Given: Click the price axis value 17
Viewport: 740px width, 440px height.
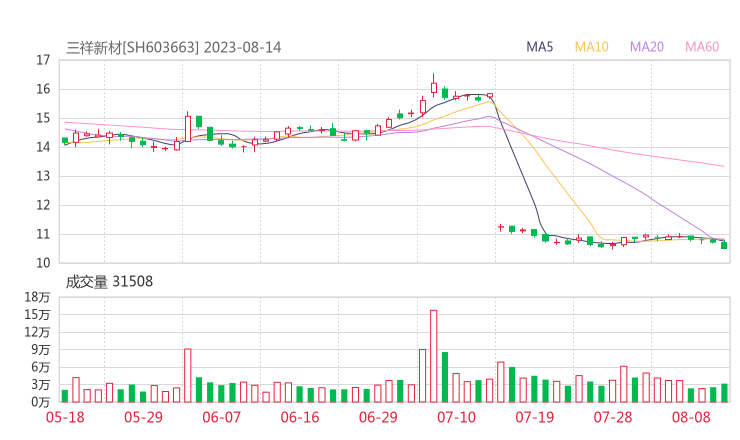Looking at the screenshot, I should pyautogui.click(x=43, y=60).
